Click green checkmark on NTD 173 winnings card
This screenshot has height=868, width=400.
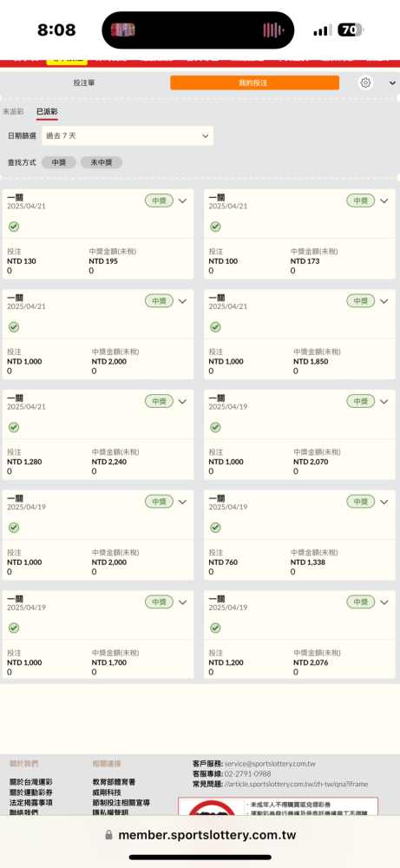(215, 227)
